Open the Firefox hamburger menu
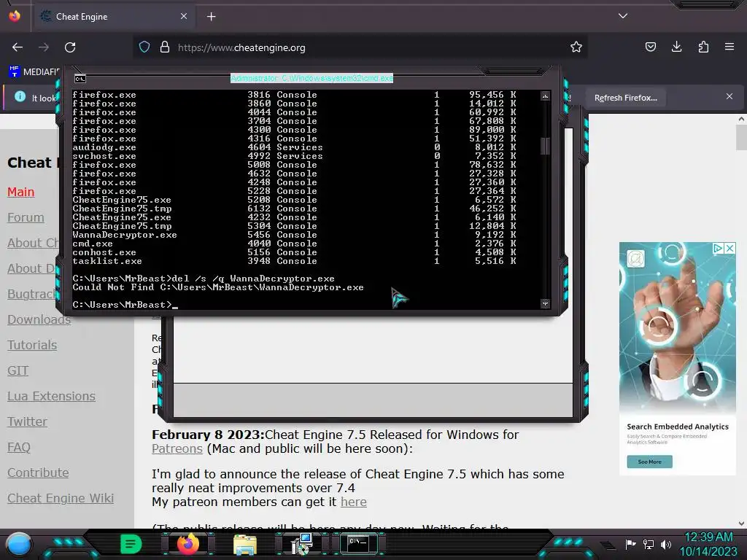The width and height of the screenshot is (747, 560). click(729, 47)
